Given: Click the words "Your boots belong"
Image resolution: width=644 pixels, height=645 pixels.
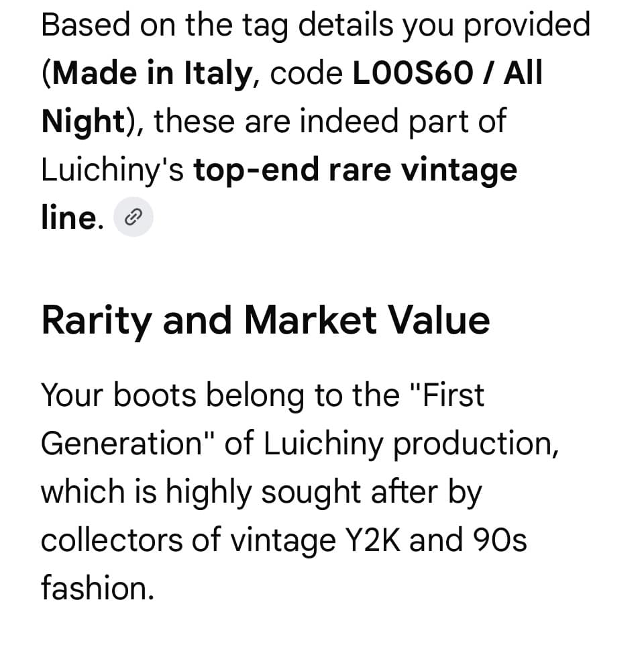Looking at the screenshot, I should pos(161,395).
